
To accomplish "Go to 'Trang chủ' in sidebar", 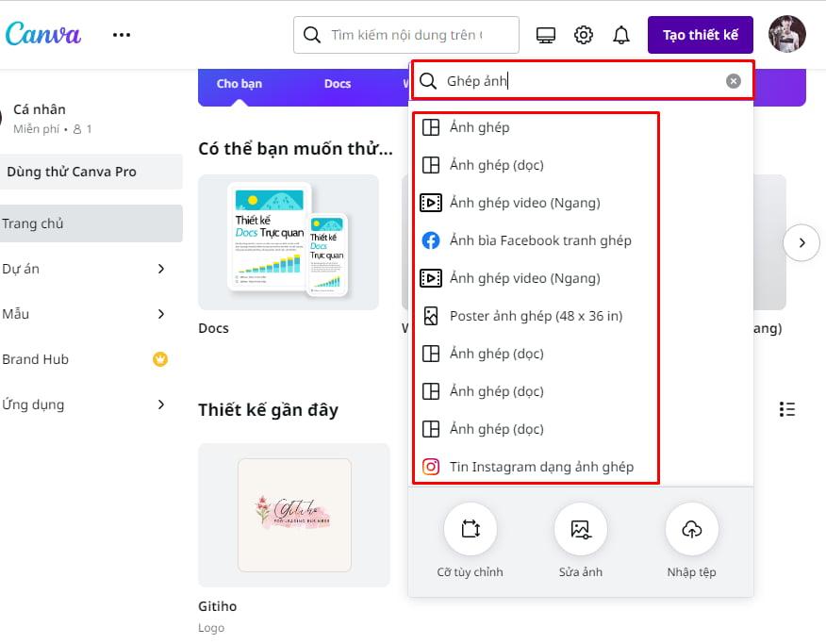I will (91, 223).
